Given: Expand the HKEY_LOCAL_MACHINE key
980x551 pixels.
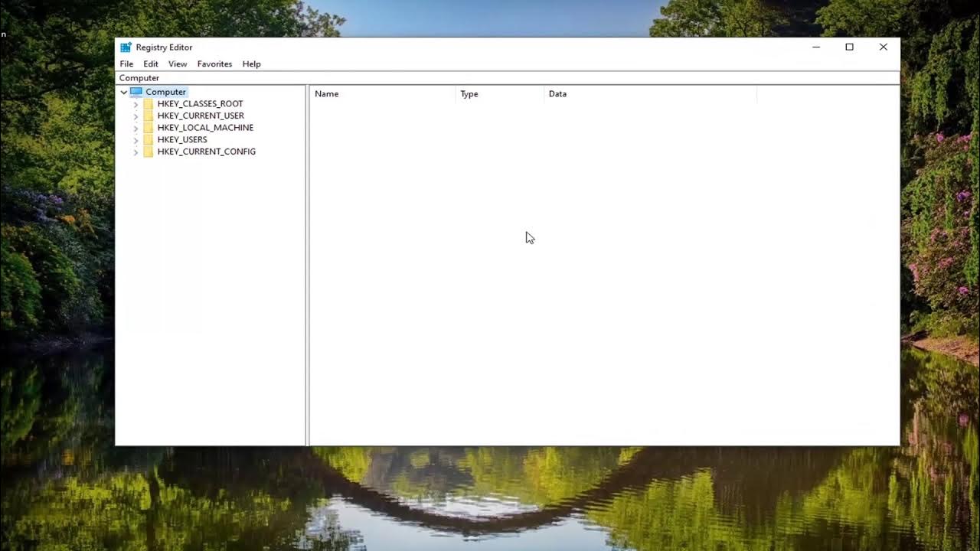Looking at the screenshot, I should [x=136, y=128].
